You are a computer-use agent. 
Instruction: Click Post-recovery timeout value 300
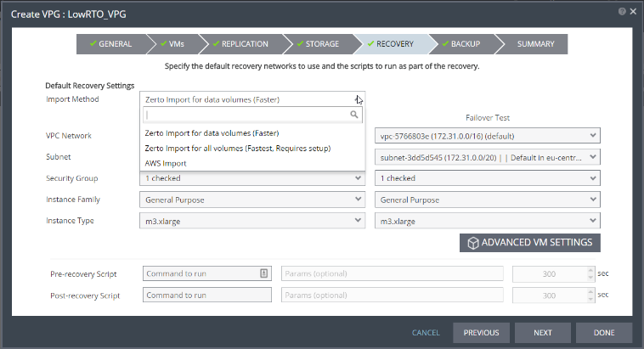[x=549, y=296]
